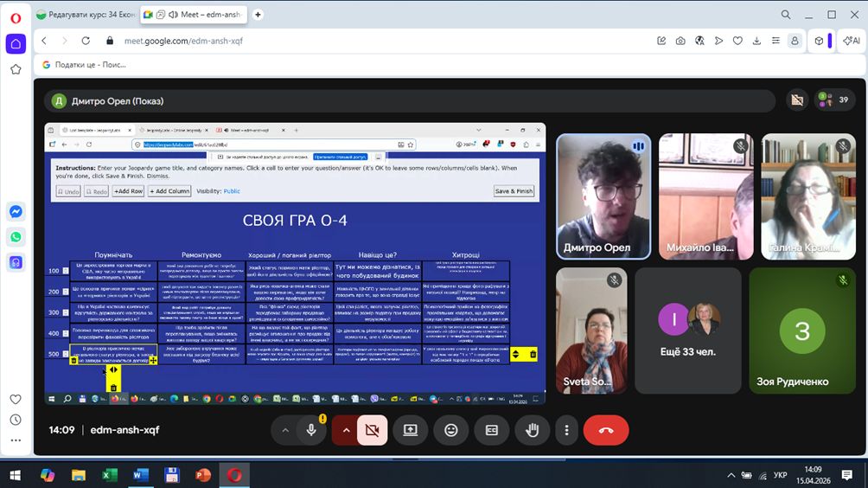This screenshot has height=488, width=868.
Task: Open the three-dot more options menu
Action: click(566, 430)
